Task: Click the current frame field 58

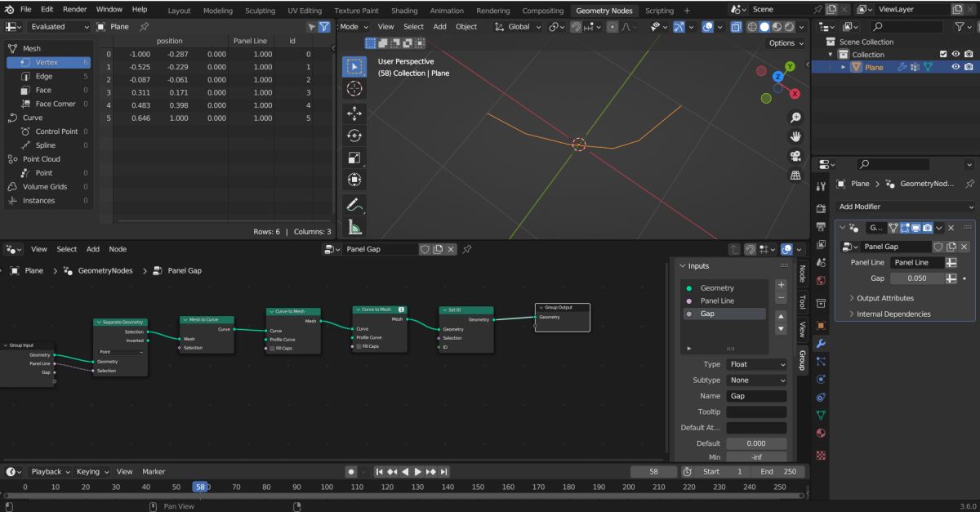Action: tap(653, 471)
